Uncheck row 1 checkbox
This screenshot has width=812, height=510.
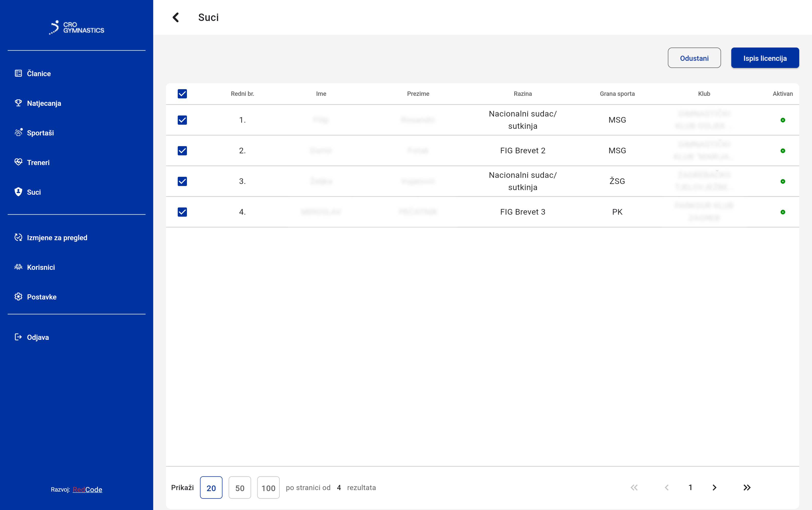tap(182, 120)
